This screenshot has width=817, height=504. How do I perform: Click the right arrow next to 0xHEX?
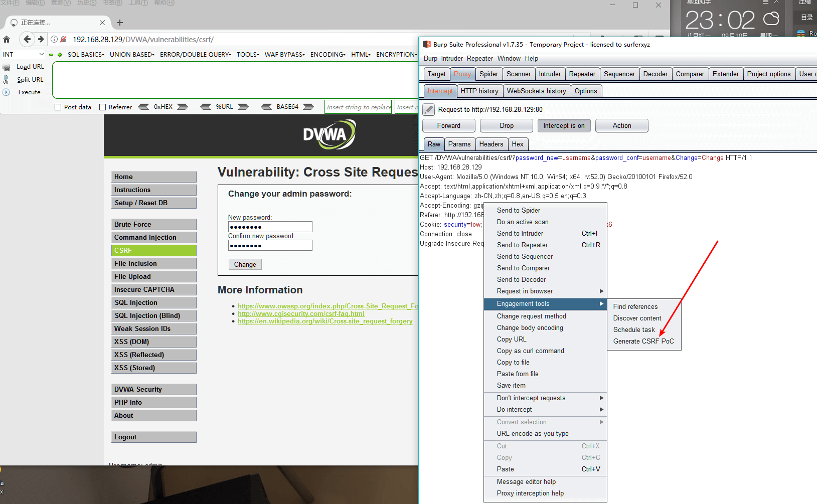183,107
